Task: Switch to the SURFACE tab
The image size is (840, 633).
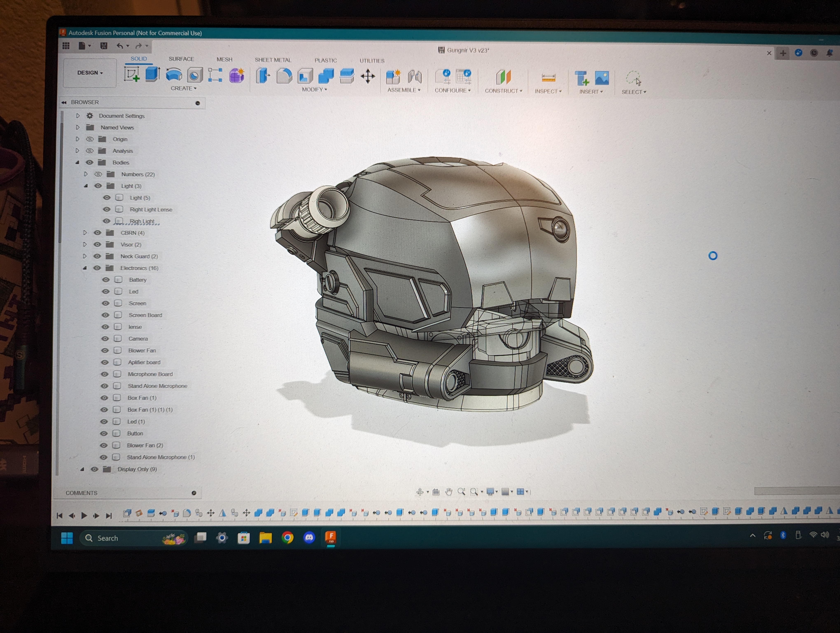Action: click(181, 59)
